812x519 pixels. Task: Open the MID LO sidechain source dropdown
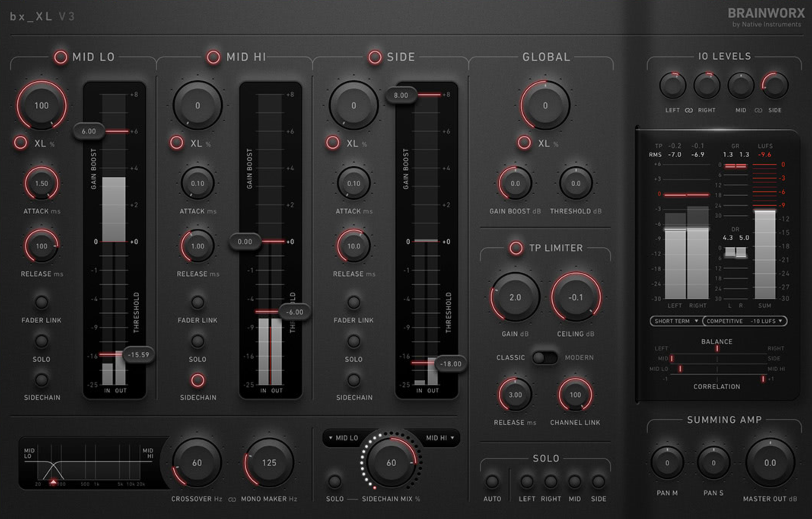[x=344, y=438]
